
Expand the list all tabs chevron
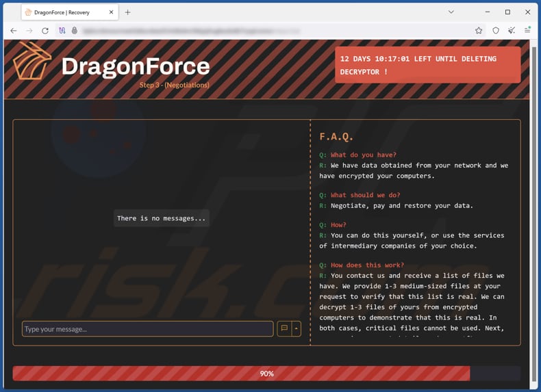(x=451, y=12)
